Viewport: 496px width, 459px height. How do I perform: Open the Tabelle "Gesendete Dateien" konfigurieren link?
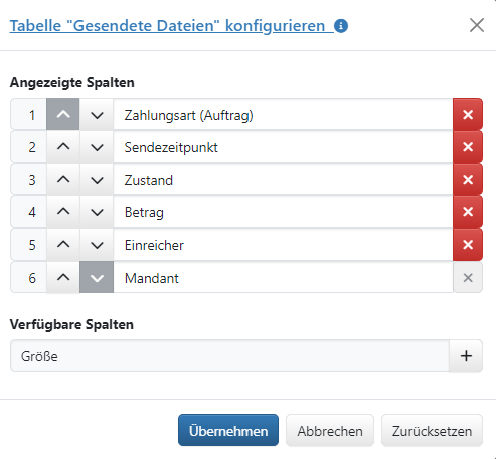(167, 26)
